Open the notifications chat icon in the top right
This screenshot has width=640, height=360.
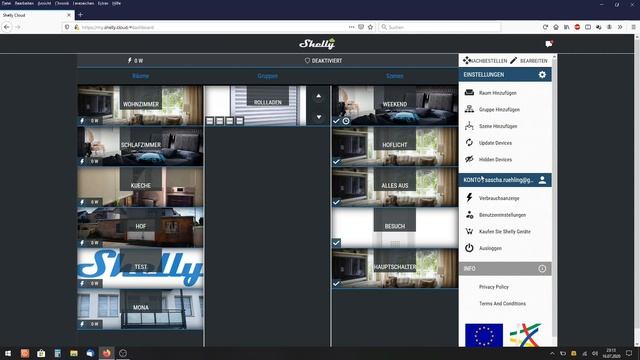point(549,44)
